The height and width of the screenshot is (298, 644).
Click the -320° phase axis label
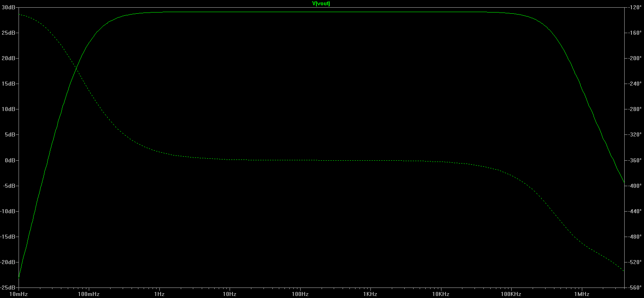[635, 134]
